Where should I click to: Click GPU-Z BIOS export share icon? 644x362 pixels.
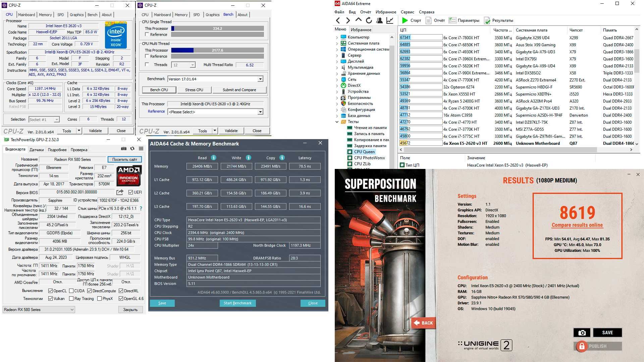pyautogui.click(x=120, y=192)
